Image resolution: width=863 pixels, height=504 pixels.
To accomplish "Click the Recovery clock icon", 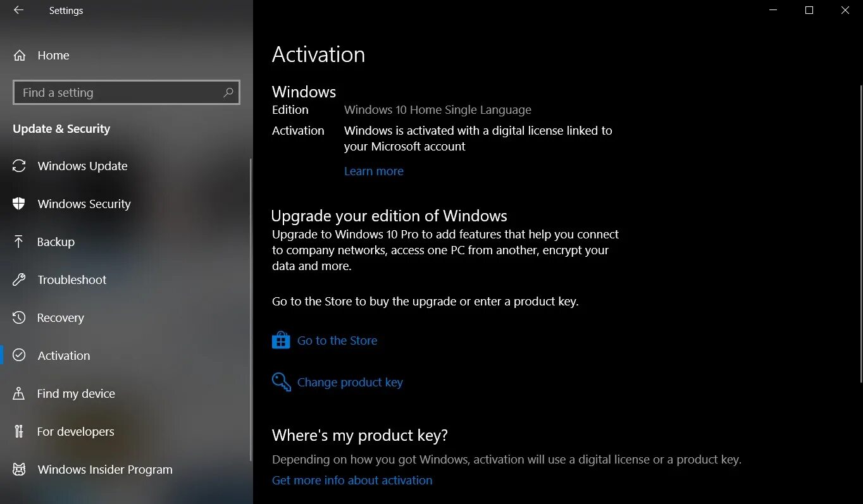I will tap(19, 317).
